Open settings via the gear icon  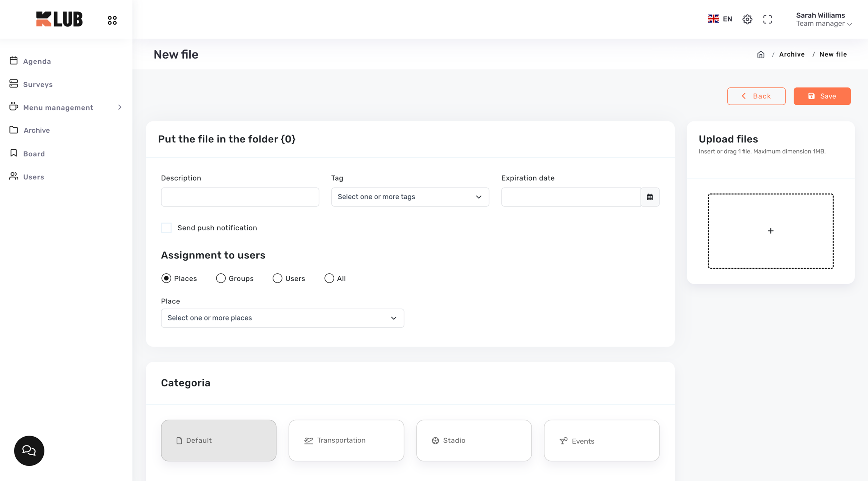747,19
